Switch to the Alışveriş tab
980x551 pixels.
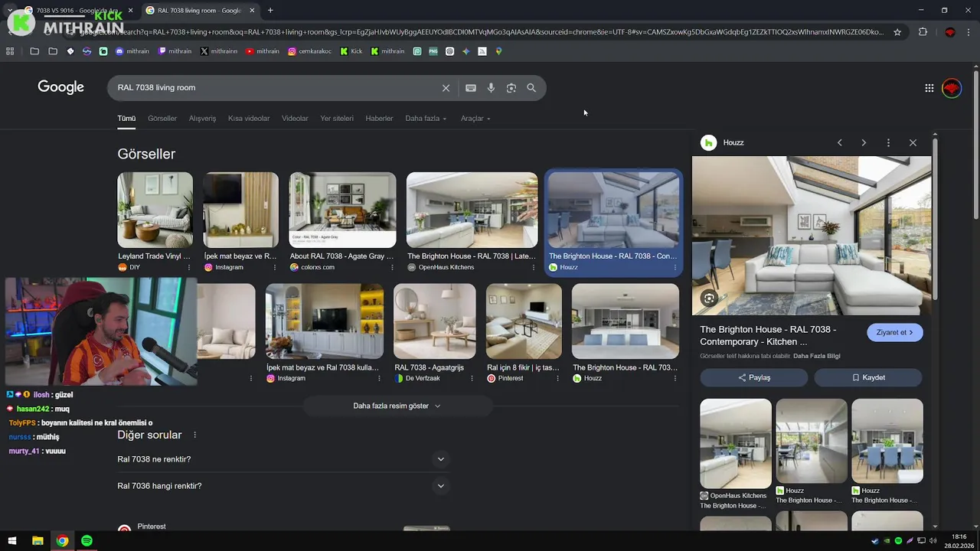click(203, 119)
